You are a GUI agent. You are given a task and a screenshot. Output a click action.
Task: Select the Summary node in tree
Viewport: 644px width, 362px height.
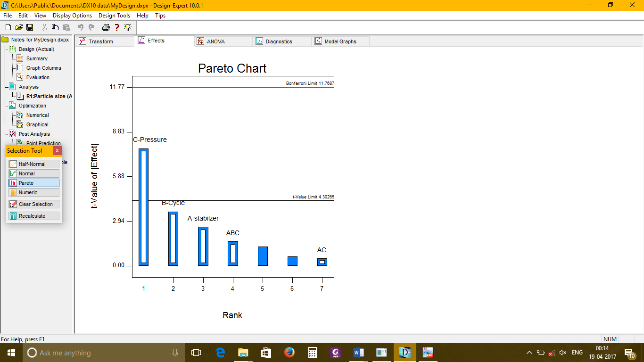tap(37, 58)
